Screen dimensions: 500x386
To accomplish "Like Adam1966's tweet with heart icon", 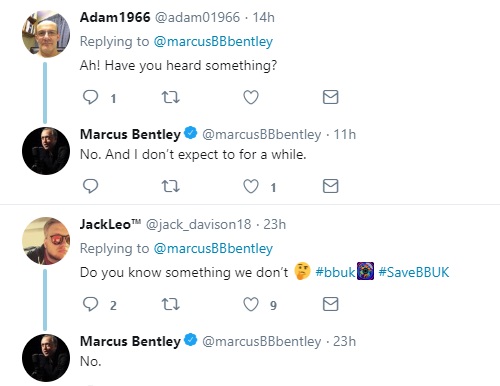I will click(x=251, y=97).
